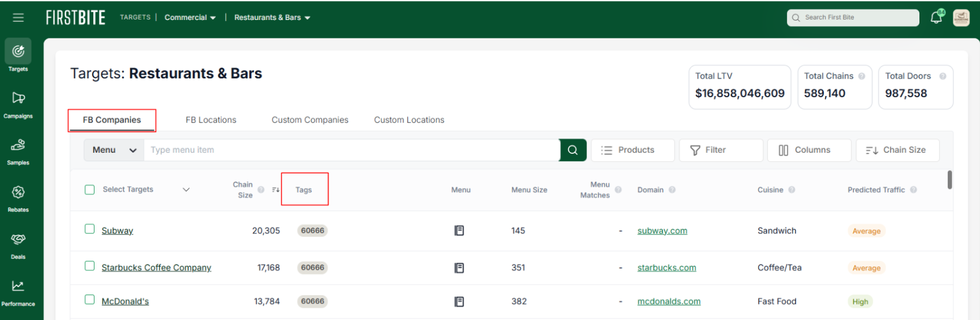Visit the subway.com domain link
Image resolution: width=980 pixels, height=320 pixels.
point(662,231)
